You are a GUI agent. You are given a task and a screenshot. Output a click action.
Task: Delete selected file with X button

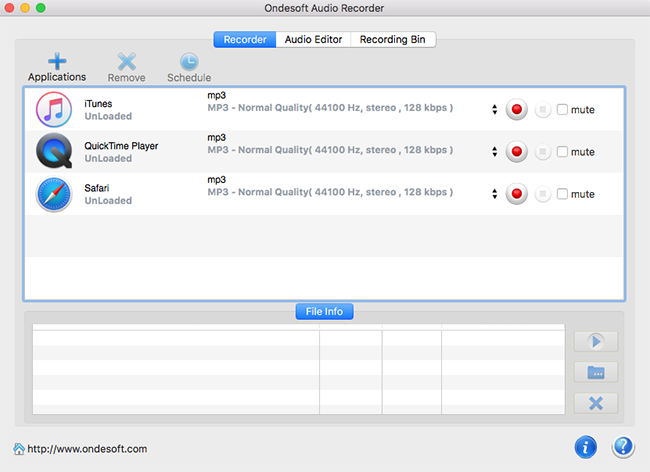596,403
